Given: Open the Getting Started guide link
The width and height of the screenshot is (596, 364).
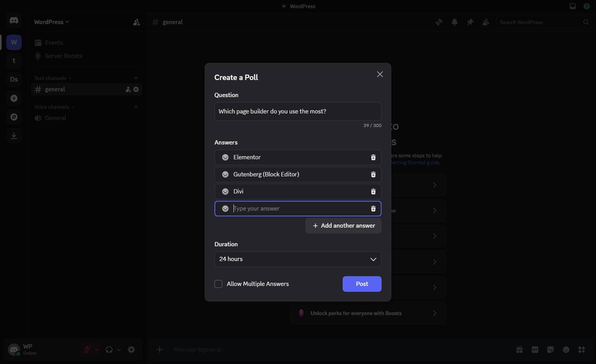Looking at the screenshot, I should 415,163.
